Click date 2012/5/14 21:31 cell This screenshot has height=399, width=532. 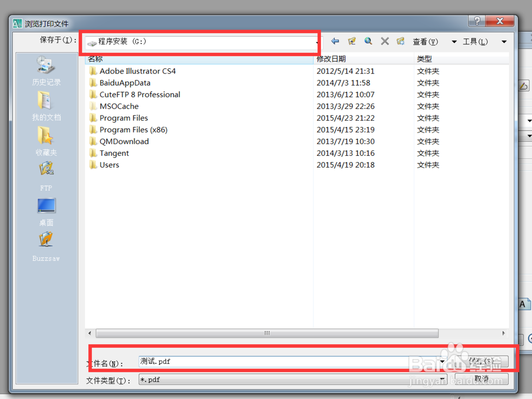click(345, 71)
